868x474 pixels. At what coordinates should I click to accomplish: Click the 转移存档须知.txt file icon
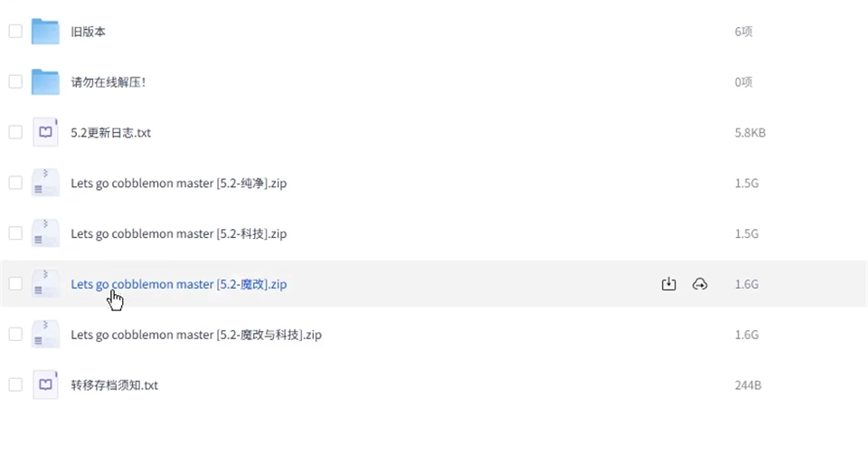coord(45,384)
